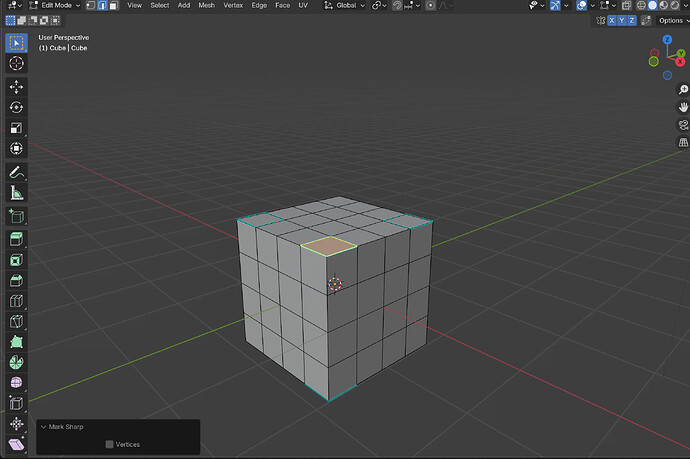Switch perspective/orthographic grid icon
Image resolution: width=690 pixels, height=459 pixels.
(x=683, y=143)
